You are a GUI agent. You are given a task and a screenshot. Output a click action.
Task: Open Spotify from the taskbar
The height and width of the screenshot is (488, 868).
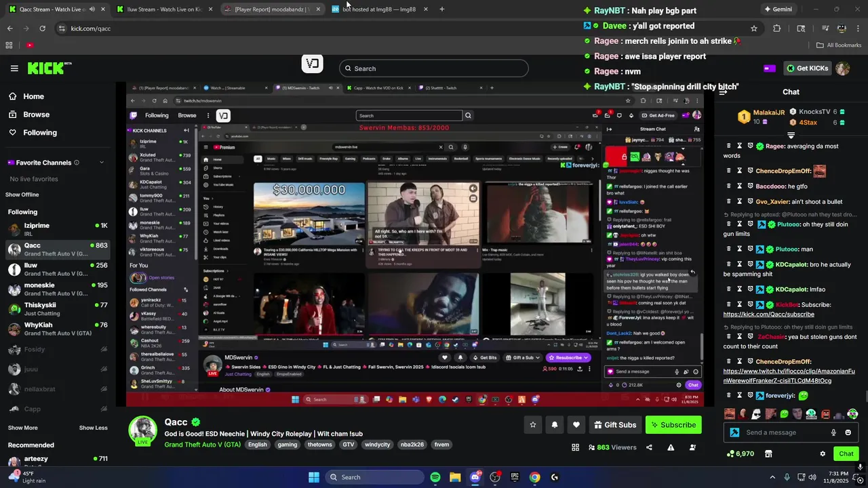pyautogui.click(x=435, y=477)
